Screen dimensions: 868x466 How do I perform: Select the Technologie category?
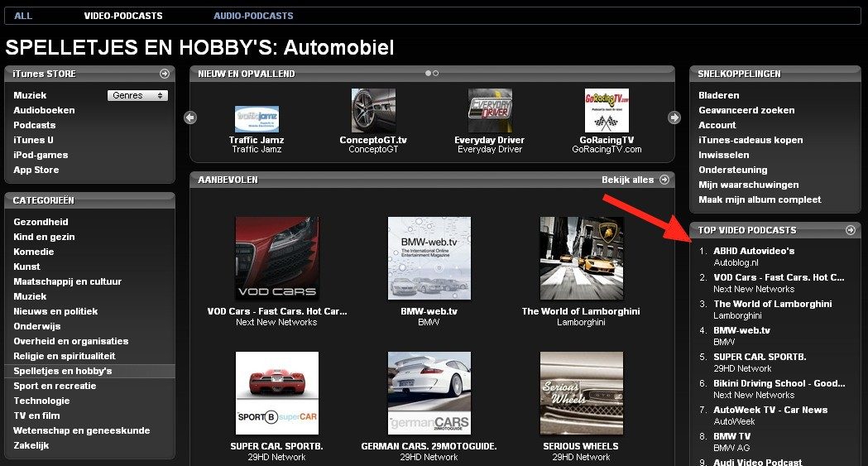(41, 401)
